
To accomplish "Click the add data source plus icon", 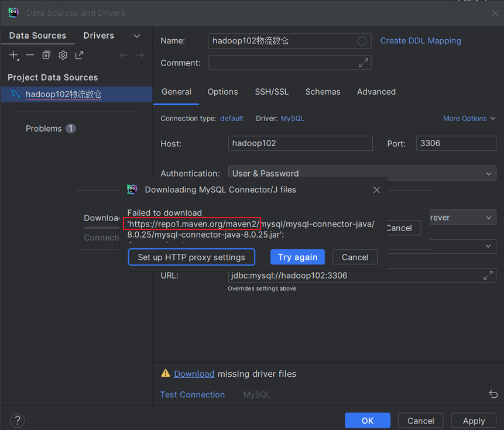I will coord(13,55).
